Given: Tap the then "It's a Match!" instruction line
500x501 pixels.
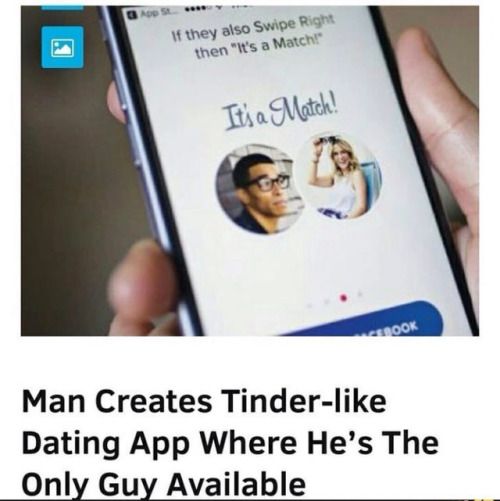Looking at the screenshot, I should (259, 46).
